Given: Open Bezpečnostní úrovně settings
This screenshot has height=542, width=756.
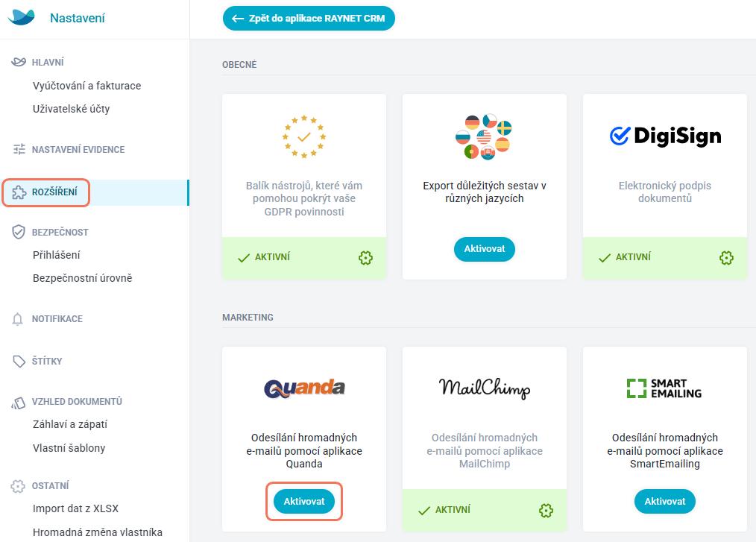Looking at the screenshot, I should coord(83,278).
